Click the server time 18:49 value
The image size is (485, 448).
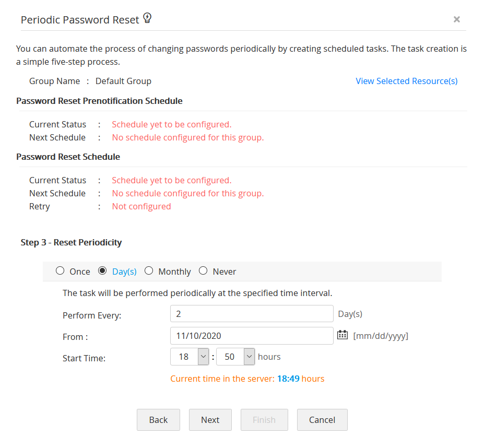288,379
